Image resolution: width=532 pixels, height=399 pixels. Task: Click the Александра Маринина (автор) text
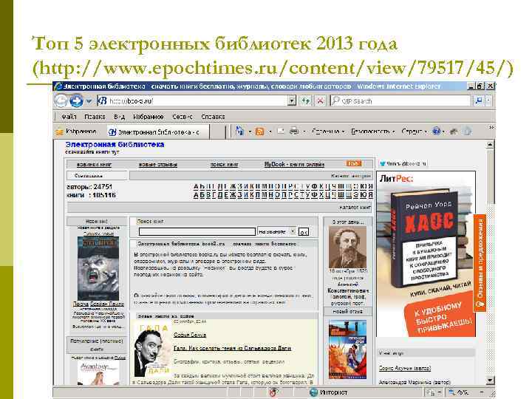pos(415,383)
